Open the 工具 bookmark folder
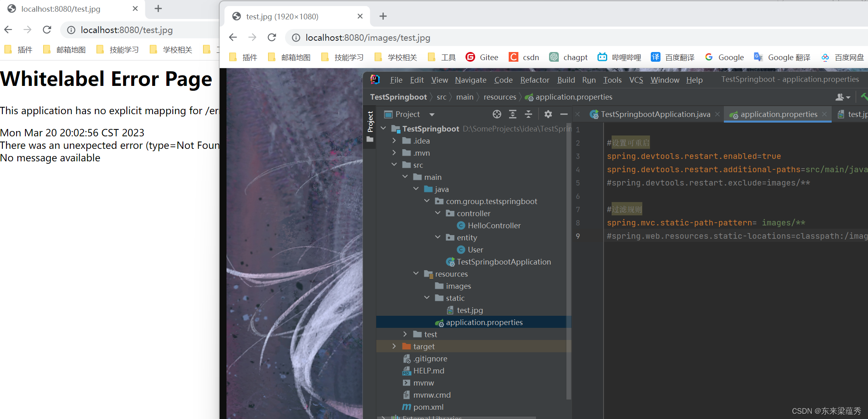This screenshot has width=868, height=419. click(x=442, y=57)
